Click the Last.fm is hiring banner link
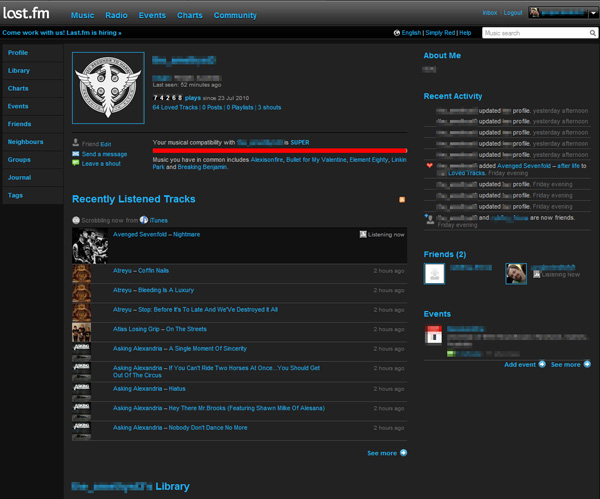 [x=62, y=33]
